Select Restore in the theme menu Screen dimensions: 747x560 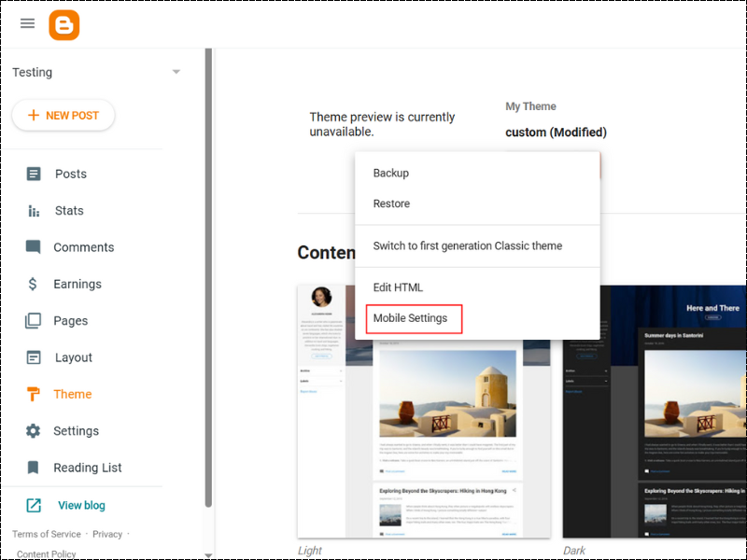click(391, 203)
